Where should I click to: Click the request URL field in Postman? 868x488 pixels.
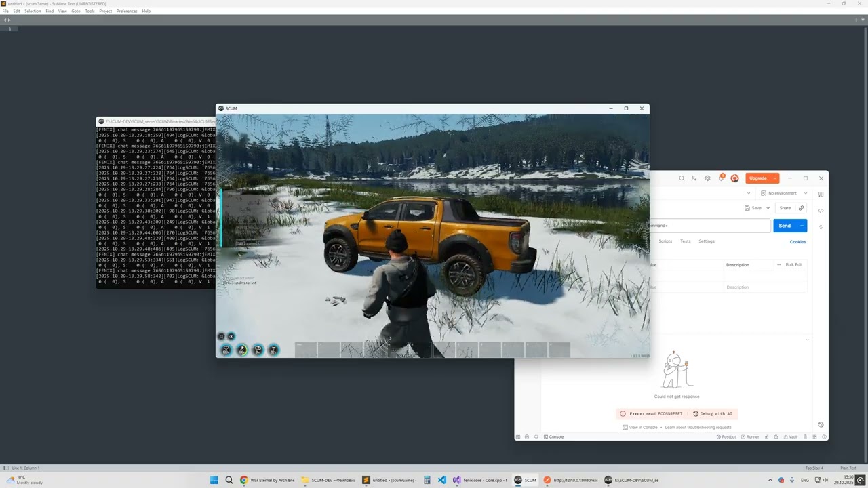(x=709, y=226)
